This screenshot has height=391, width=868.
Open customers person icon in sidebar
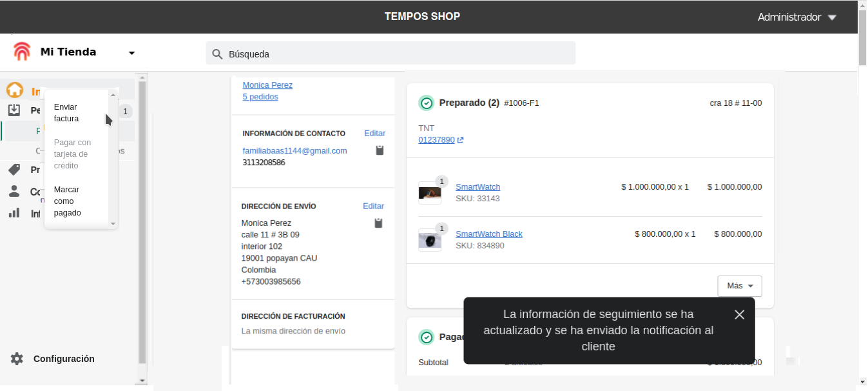point(14,191)
